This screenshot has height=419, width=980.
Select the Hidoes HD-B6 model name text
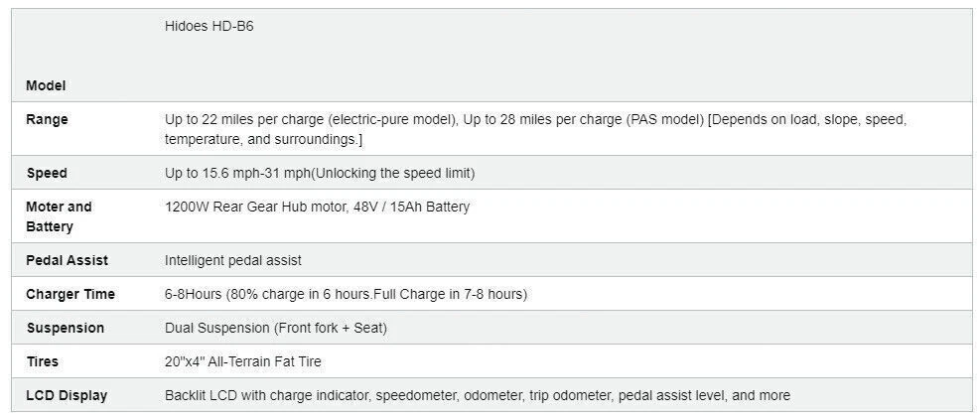click(209, 27)
